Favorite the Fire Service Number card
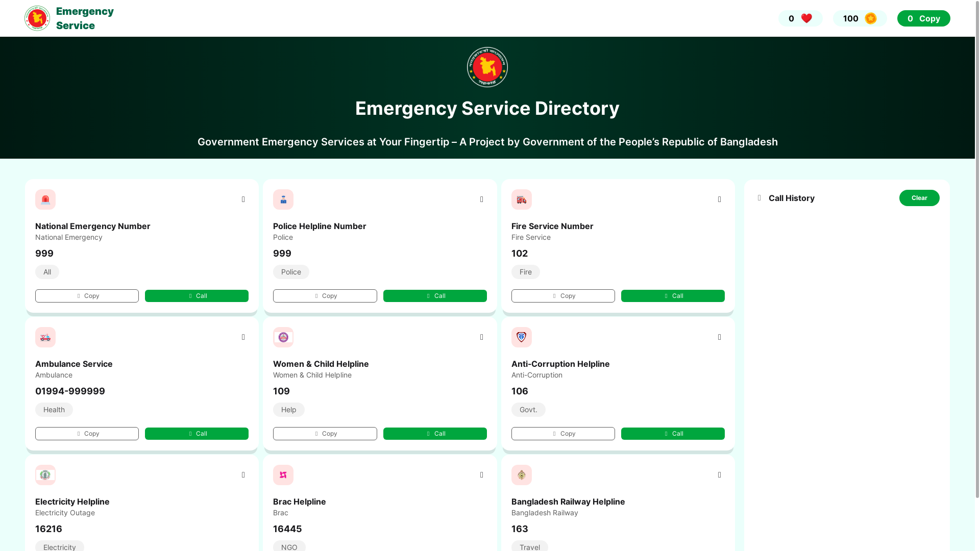Viewport: 980px width, 551px height. click(720, 199)
